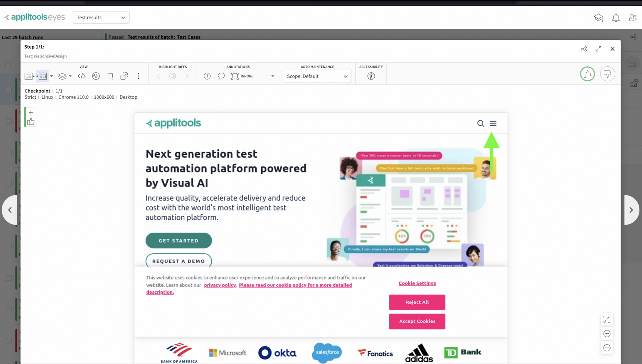642x364 pixels.
Task: Open the View more options menu
Action: click(138, 76)
